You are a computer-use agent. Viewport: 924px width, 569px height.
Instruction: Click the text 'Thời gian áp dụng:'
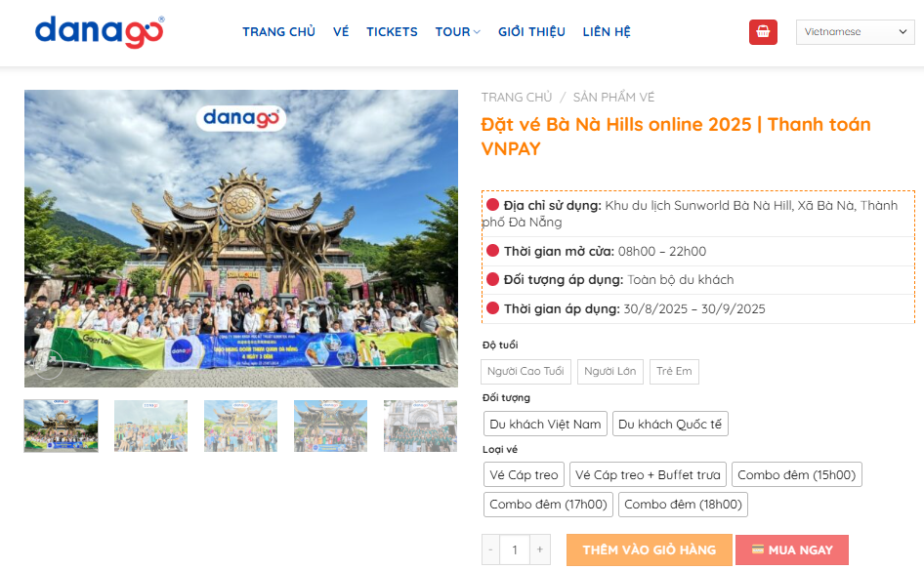point(562,309)
